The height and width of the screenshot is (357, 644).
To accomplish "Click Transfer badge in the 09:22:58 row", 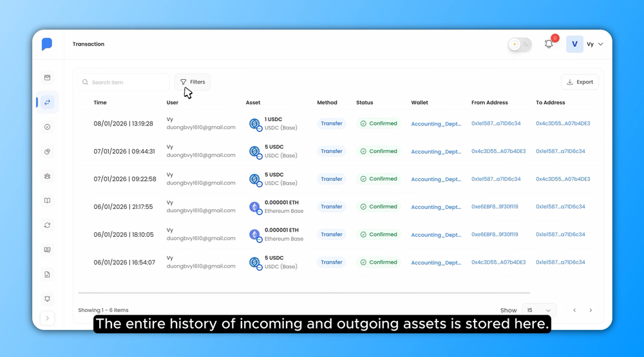I will 332,179.
